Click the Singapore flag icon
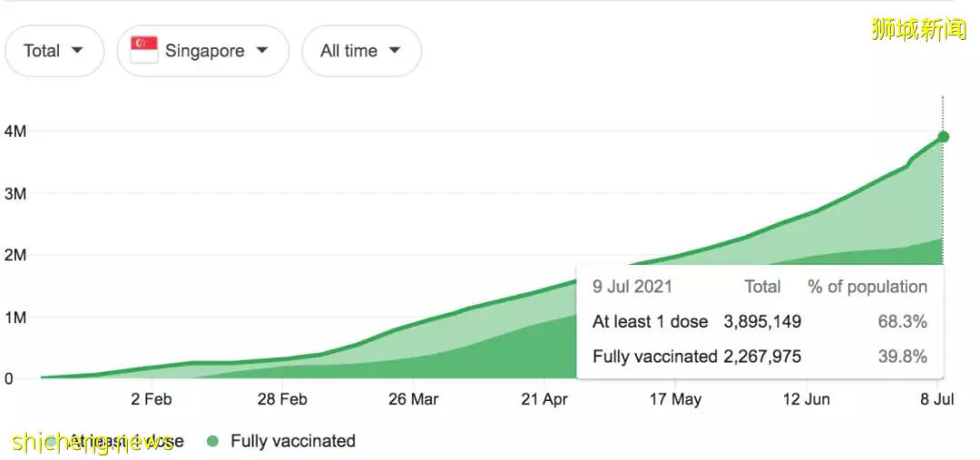 click(143, 50)
